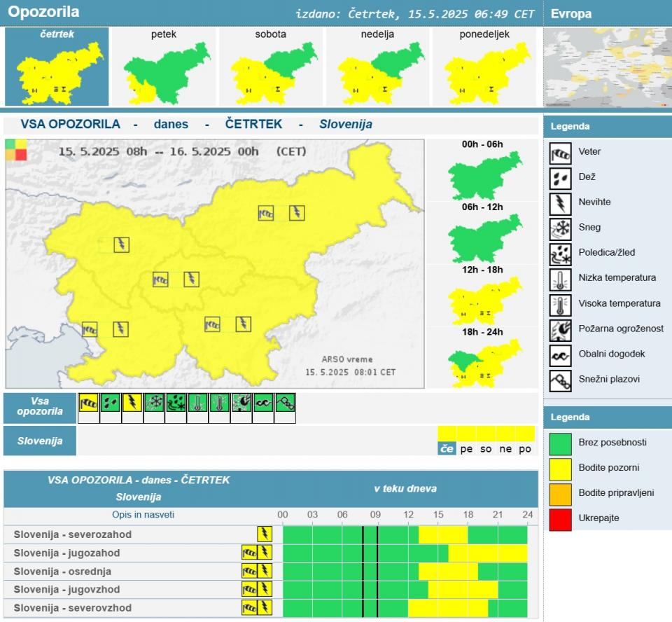This screenshot has height=622, width=672.
Task: Select the thunderstorm filter icon in warnings row
Action: (132, 403)
